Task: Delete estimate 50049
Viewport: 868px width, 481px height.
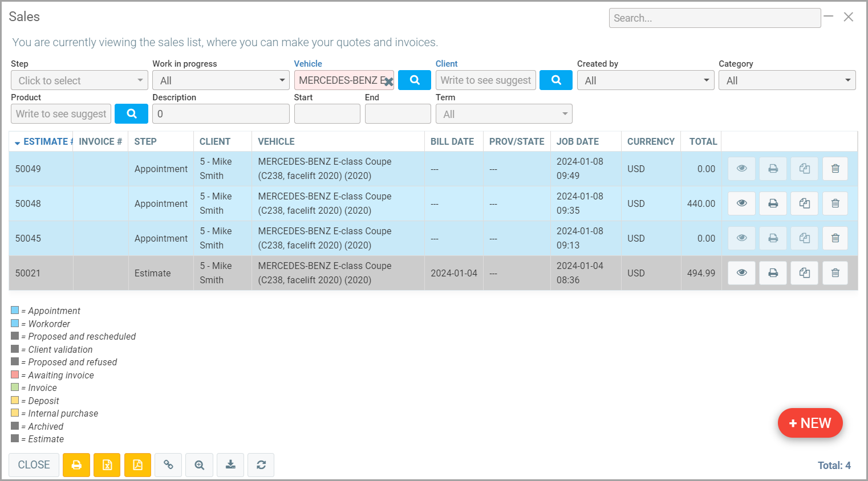Action: [835, 169]
